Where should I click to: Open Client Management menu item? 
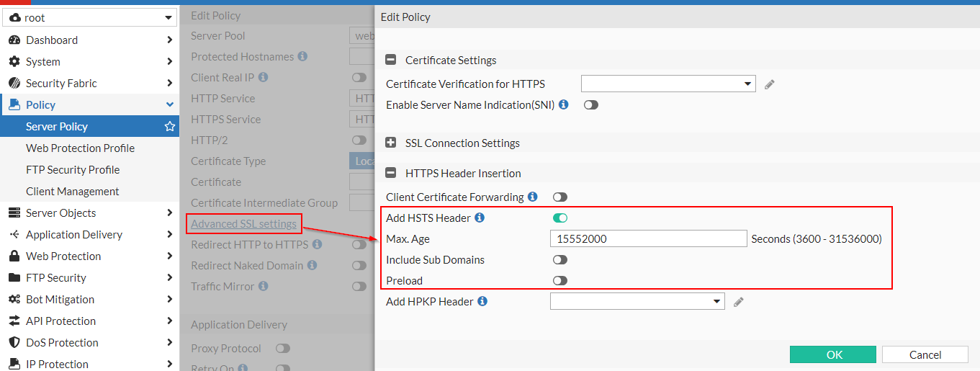[89, 192]
